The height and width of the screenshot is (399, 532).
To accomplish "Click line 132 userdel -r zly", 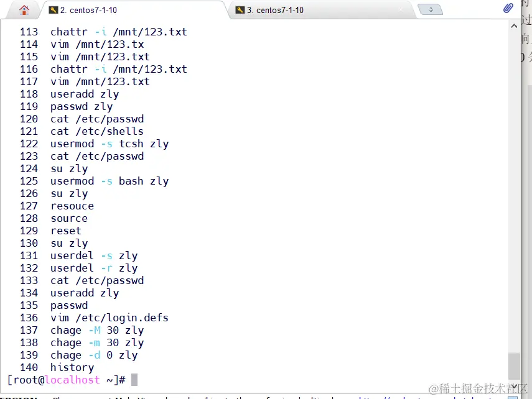I will (79, 268).
